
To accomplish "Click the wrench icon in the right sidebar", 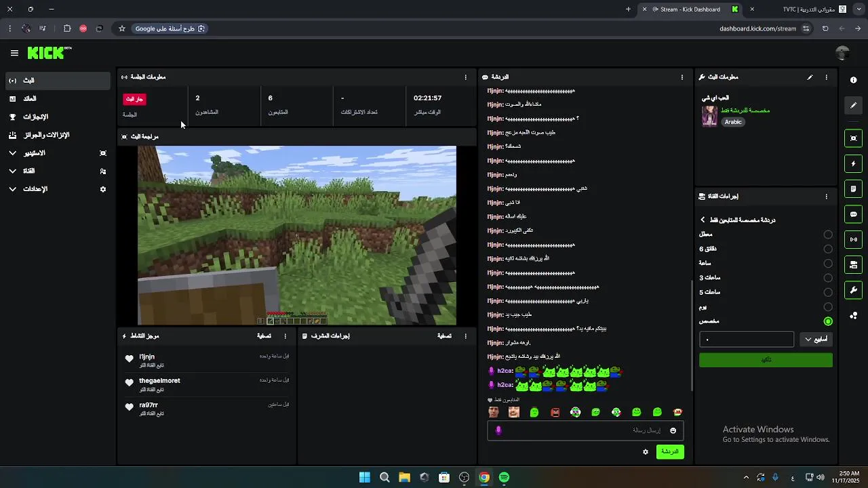I will point(853,290).
